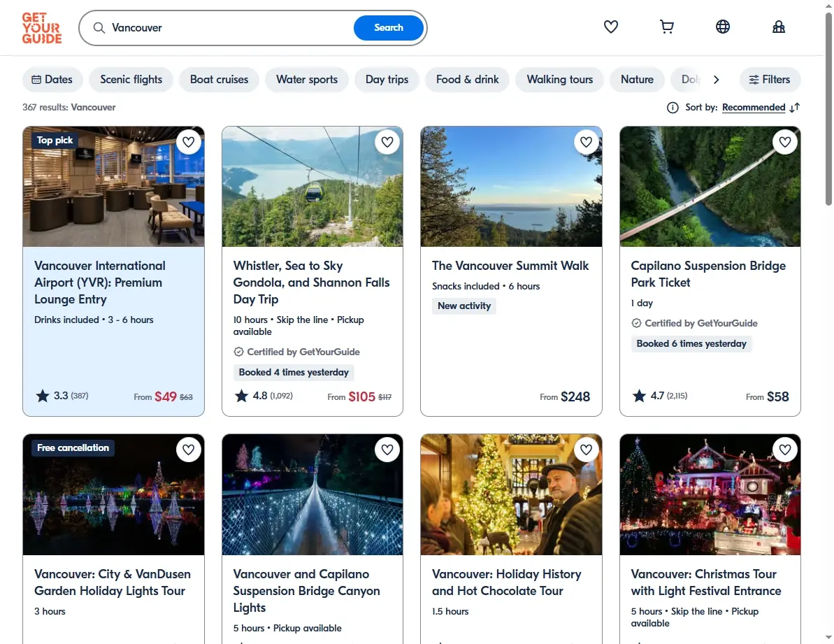Click the Summit Walk ocean view photo
The width and height of the screenshot is (834, 644).
click(x=511, y=187)
